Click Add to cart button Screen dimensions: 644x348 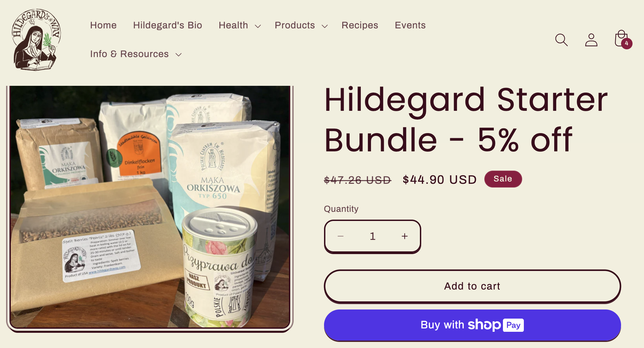pyautogui.click(x=472, y=286)
